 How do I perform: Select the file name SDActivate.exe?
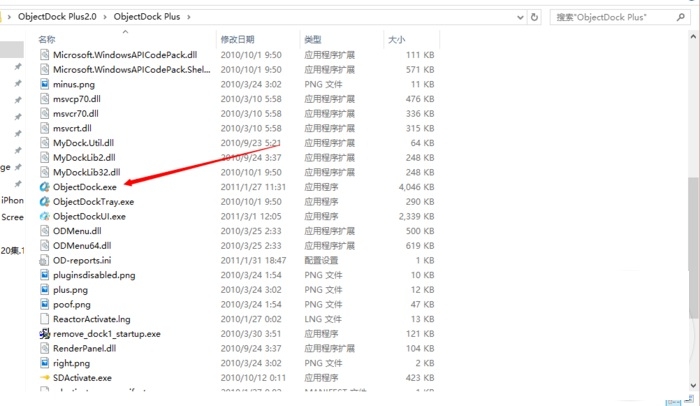[x=82, y=378]
